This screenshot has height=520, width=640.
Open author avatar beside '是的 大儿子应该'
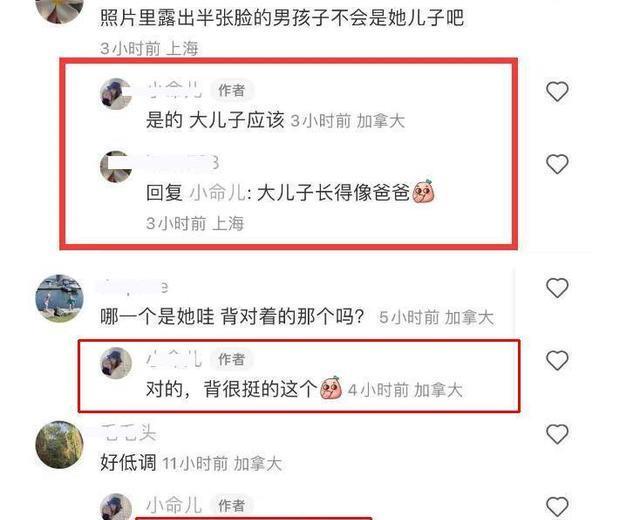pyautogui.click(x=116, y=94)
